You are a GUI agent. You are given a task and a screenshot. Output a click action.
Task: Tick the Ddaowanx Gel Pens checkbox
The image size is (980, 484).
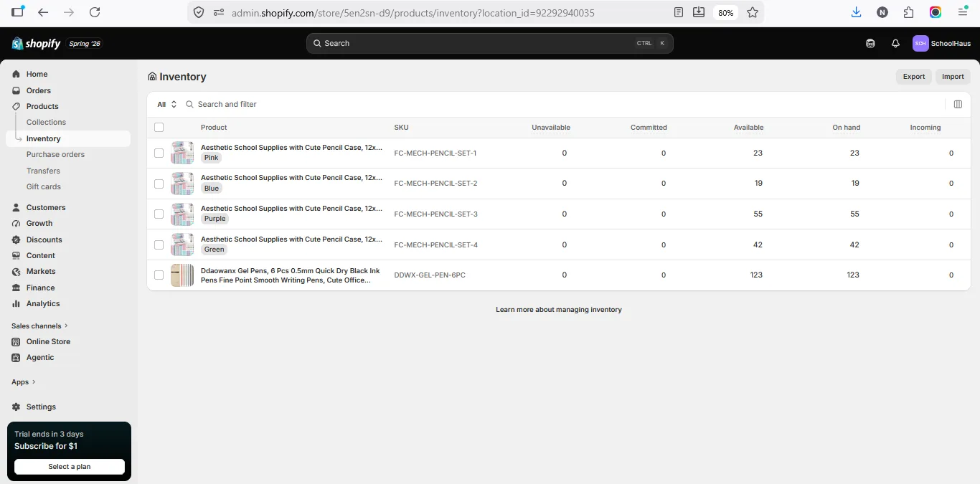point(159,275)
